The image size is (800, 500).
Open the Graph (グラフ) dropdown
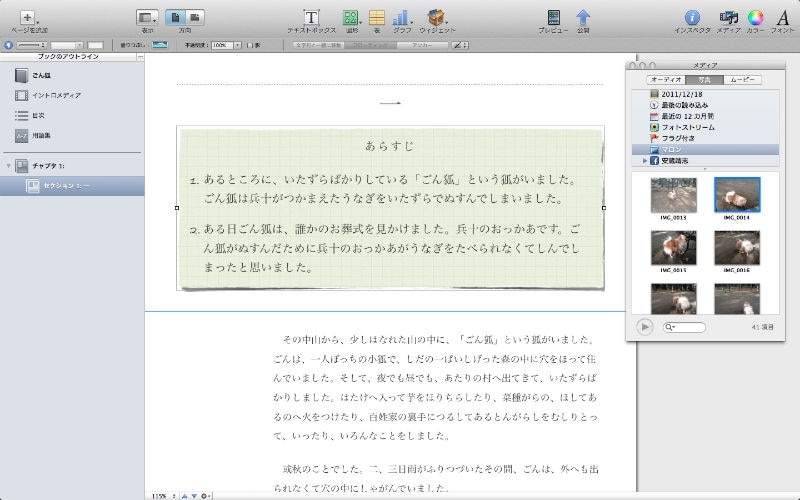[402, 18]
